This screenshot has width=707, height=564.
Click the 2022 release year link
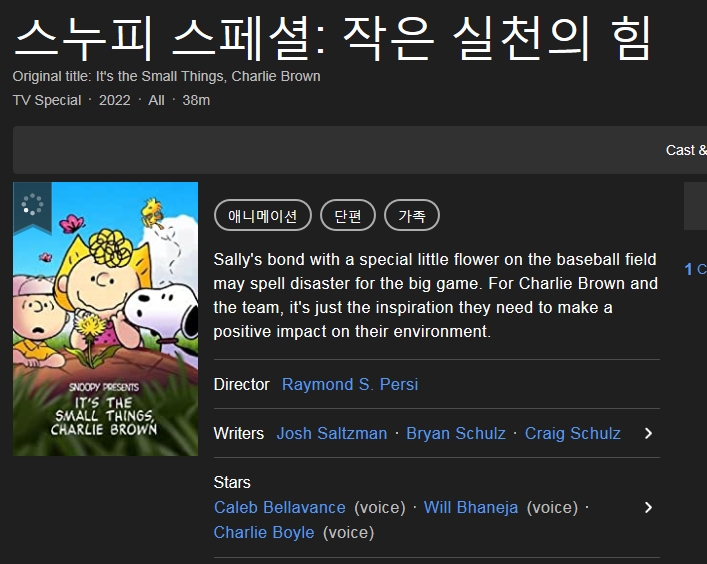(115, 100)
